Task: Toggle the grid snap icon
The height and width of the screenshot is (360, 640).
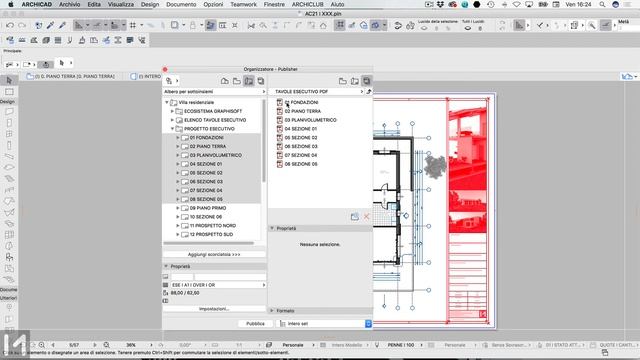Action: pos(133,25)
